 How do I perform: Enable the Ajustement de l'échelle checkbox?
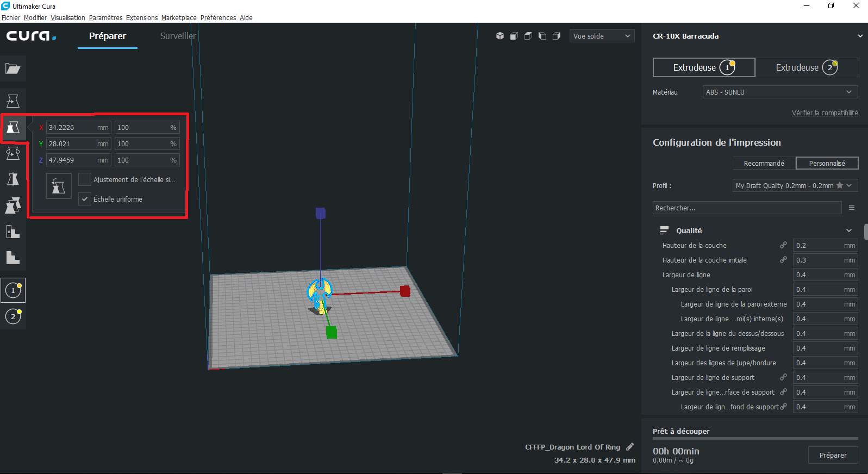85,179
